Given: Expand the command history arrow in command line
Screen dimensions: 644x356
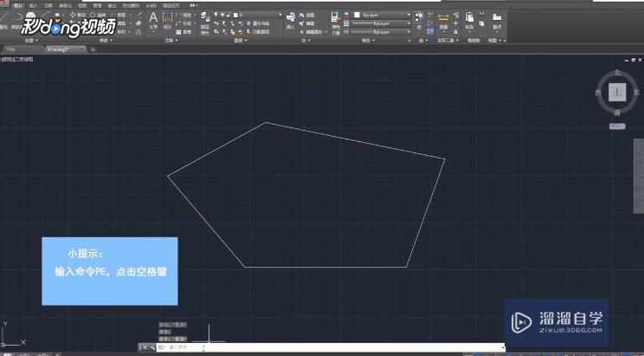Looking at the screenshot, I should (x=503, y=347).
